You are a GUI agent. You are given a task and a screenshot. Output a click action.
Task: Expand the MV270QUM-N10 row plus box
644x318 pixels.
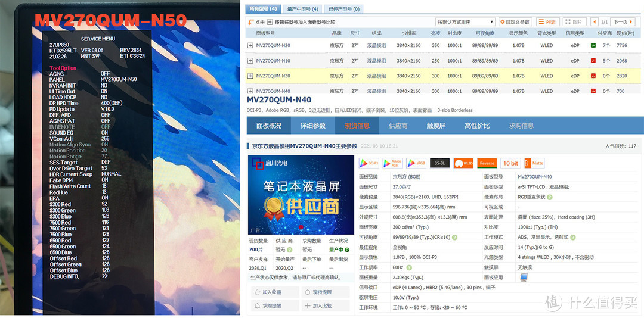(x=250, y=61)
